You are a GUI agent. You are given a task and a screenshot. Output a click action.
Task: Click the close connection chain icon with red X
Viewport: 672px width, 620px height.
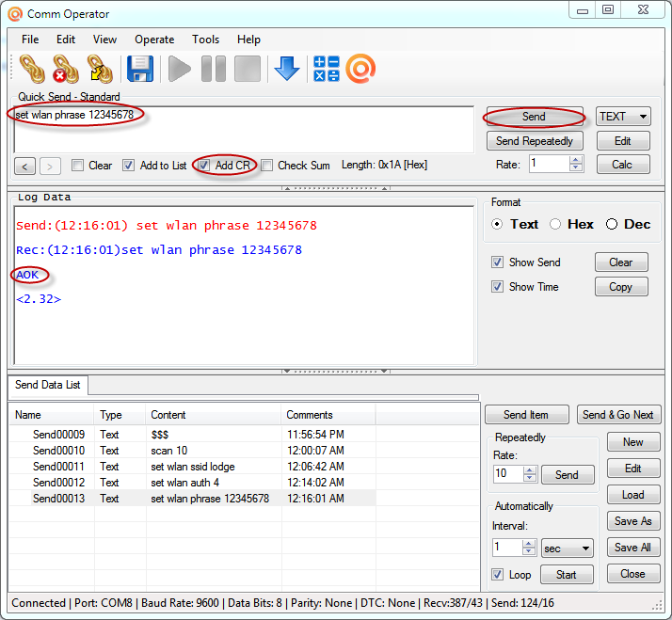[x=66, y=69]
